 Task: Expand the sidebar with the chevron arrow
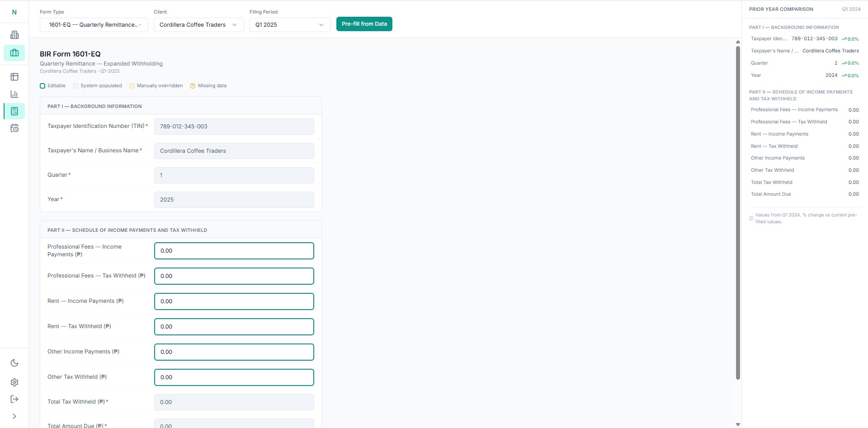click(x=14, y=416)
